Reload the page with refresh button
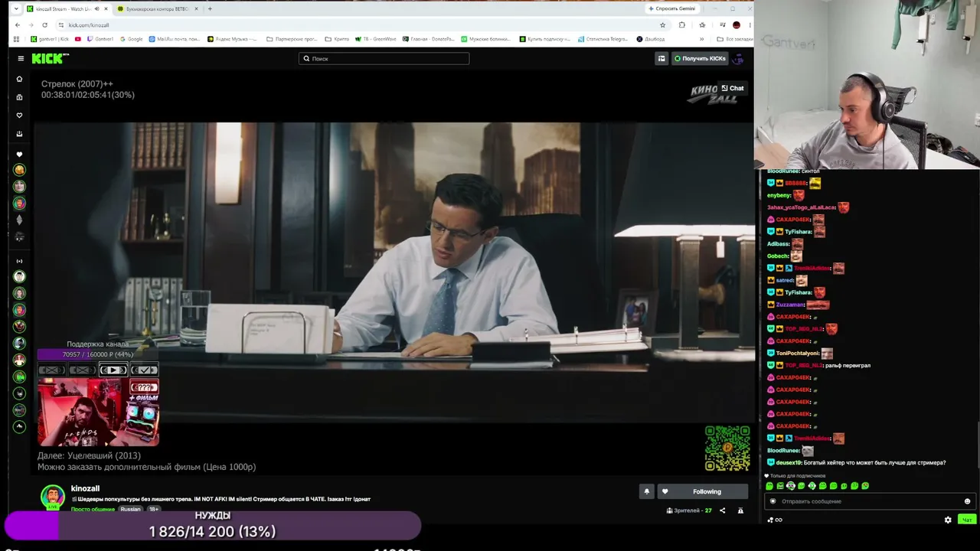The height and width of the screenshot is (551, 980). tap(44, 25)
